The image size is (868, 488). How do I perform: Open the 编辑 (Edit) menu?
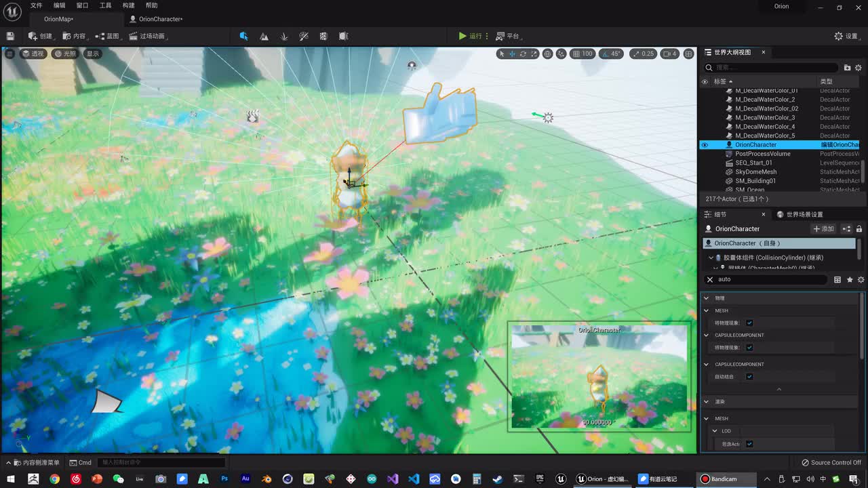click(60, 5)
